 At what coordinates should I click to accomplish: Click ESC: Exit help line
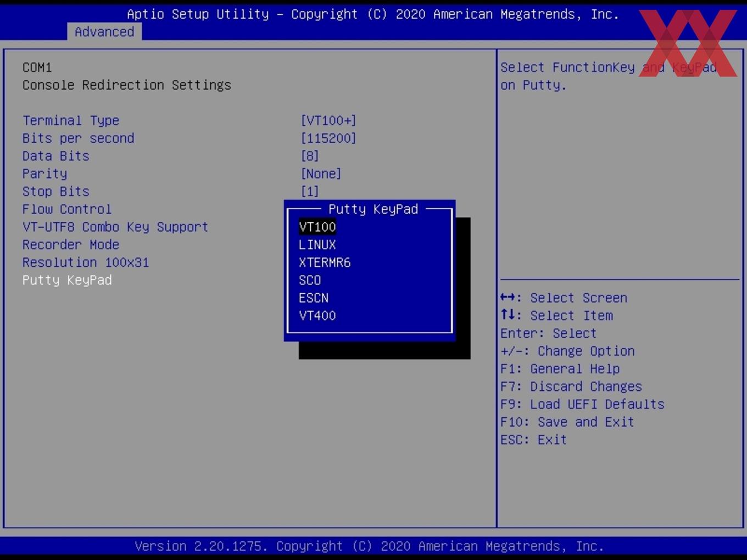pos(534,440)
